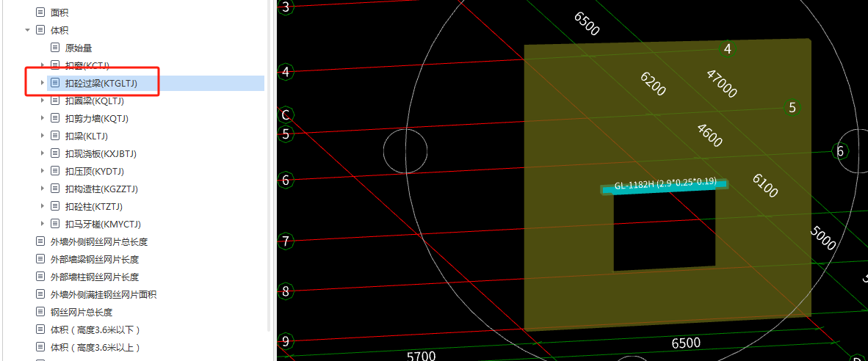Click the document icon of 外部墙梁钢丝网片长度
The width and height of the screenshot is (868, 361).
tap(40, 259)
